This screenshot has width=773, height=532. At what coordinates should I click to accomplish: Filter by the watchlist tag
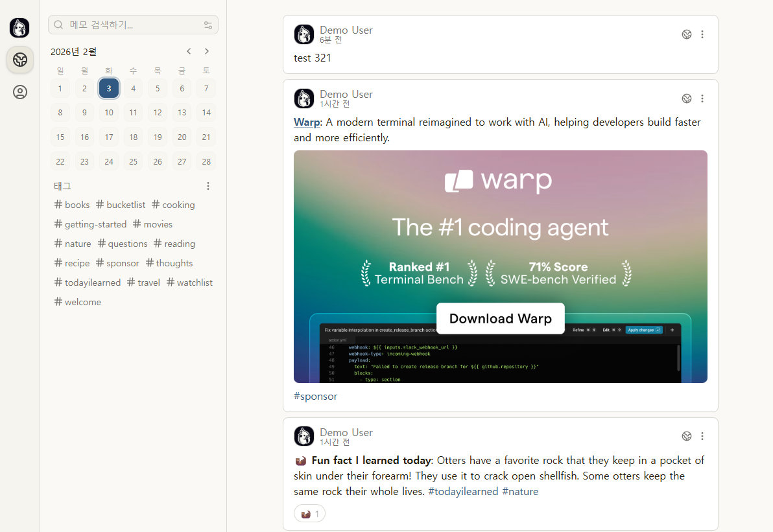(189, 283)
